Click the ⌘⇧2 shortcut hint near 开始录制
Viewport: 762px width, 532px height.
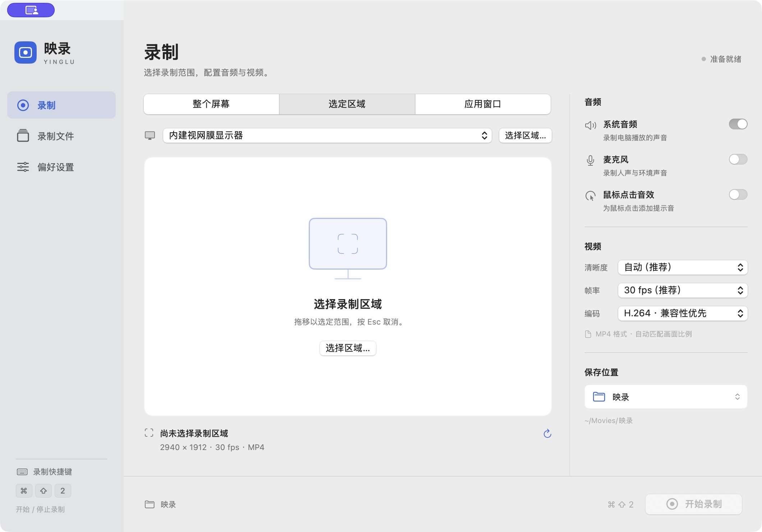pyautogui.click(x=620, y=504)
